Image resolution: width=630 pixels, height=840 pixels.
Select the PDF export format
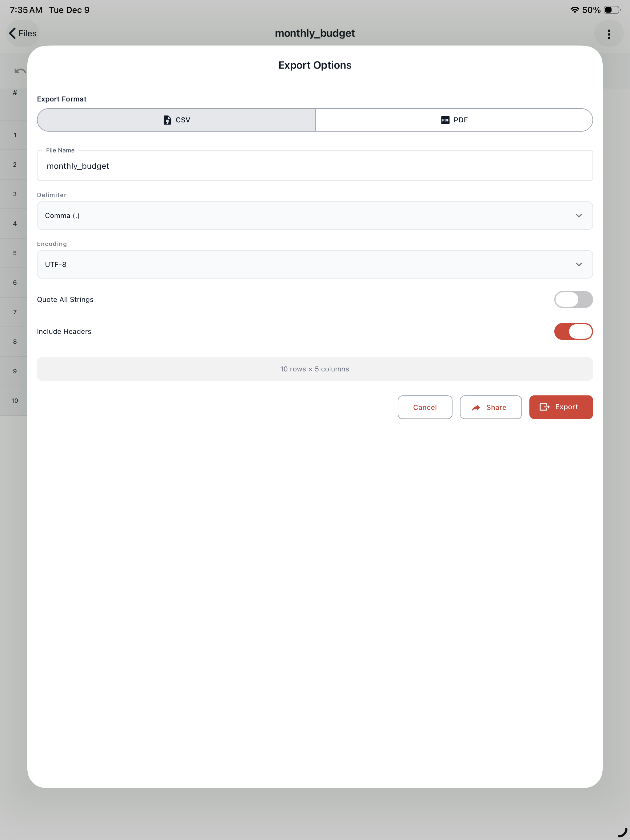pyautogui.click(x=454, y=120)
